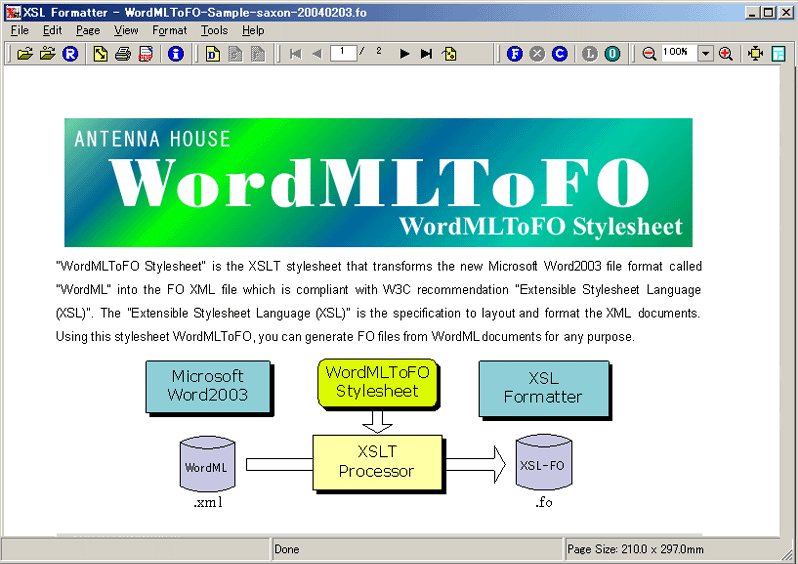Click the 100% zoom value field
Image resolution: width=798 pixels, height=564 pixels.
tap(679, 52)
